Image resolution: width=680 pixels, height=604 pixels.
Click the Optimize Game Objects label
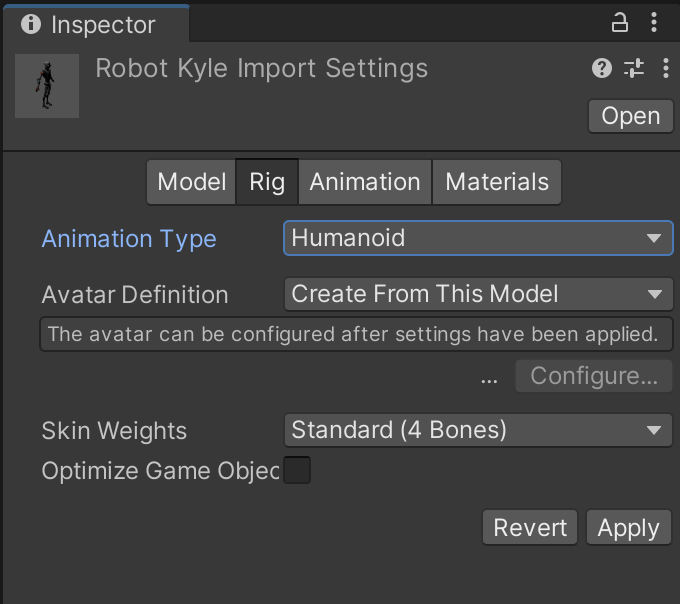pyautogui.click(x=161, y=471)
